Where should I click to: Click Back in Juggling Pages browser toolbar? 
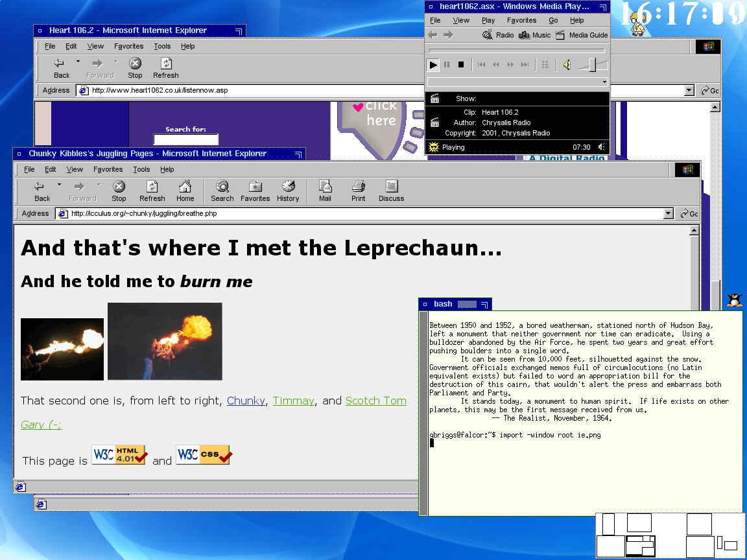coord(42,191)
